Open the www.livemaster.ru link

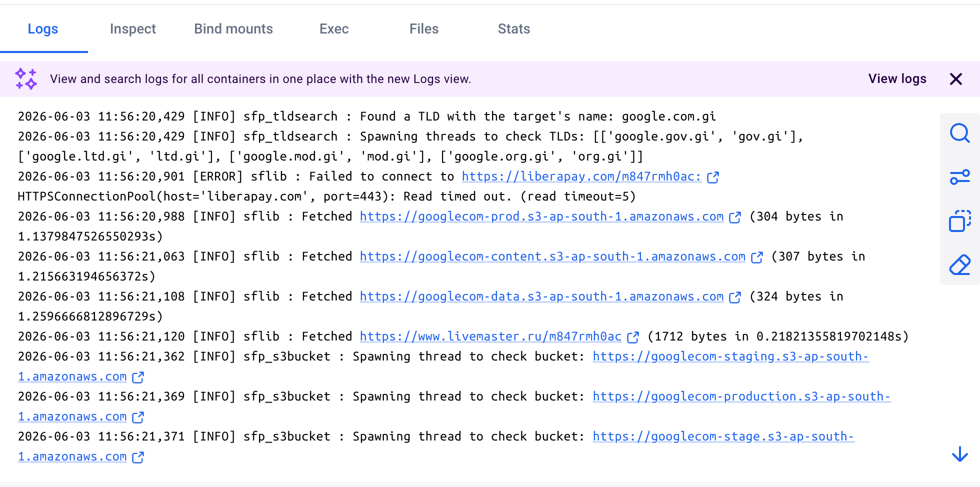coord(490,336)
